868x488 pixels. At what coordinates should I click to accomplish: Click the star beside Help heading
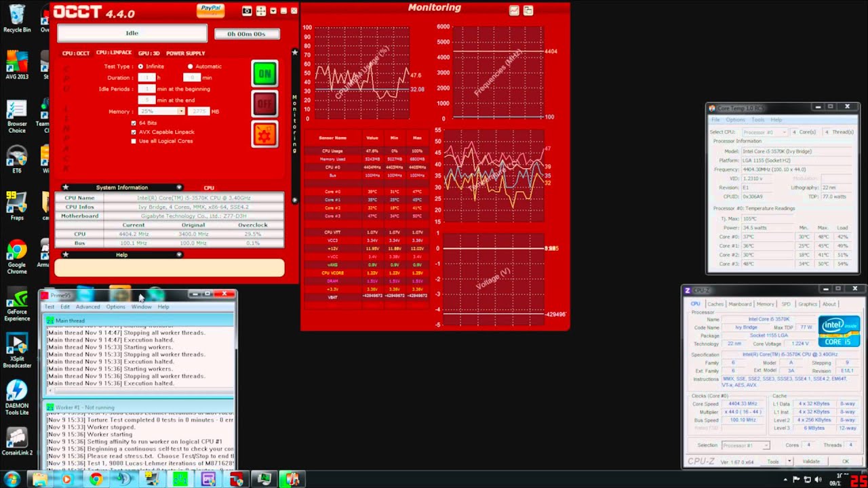click(66, 255)
